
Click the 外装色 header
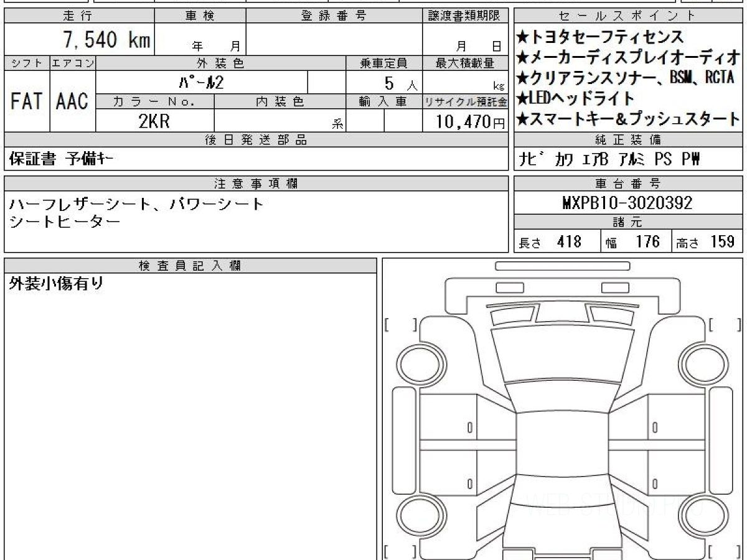221,63
